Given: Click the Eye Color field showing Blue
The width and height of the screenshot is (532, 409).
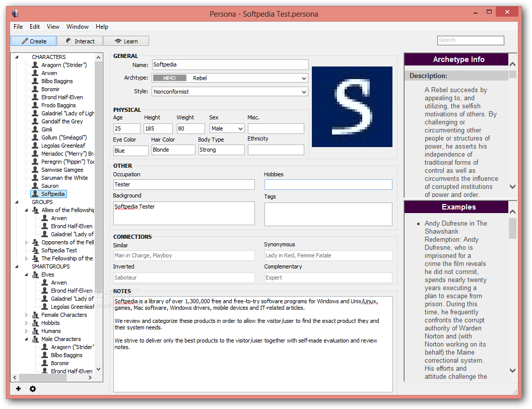Looking at the screenshot, I should click(130, 151).
